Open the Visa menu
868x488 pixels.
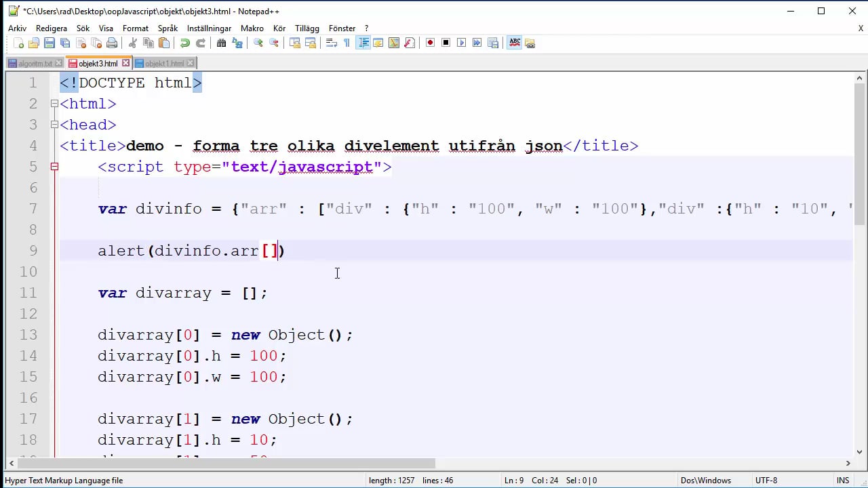click(106, 28)
